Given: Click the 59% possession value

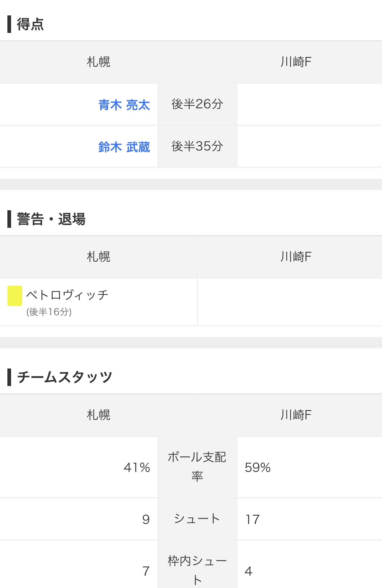Looking at the screenshot, I should [257, 468].
